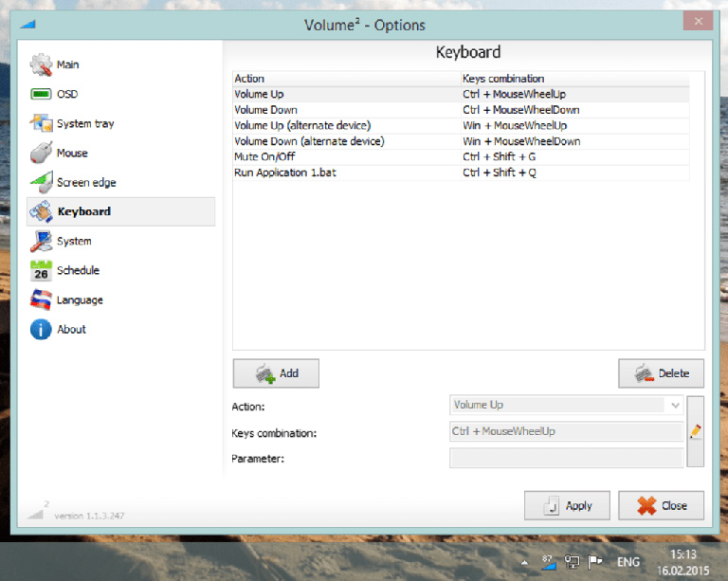Open the Action Center flag icon
This screenshot has height=581, width=728.
coord(594,562)
